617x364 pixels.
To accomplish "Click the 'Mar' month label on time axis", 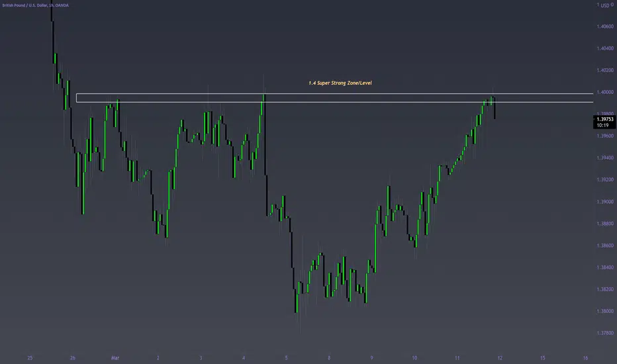I will [x=115, y=357].
